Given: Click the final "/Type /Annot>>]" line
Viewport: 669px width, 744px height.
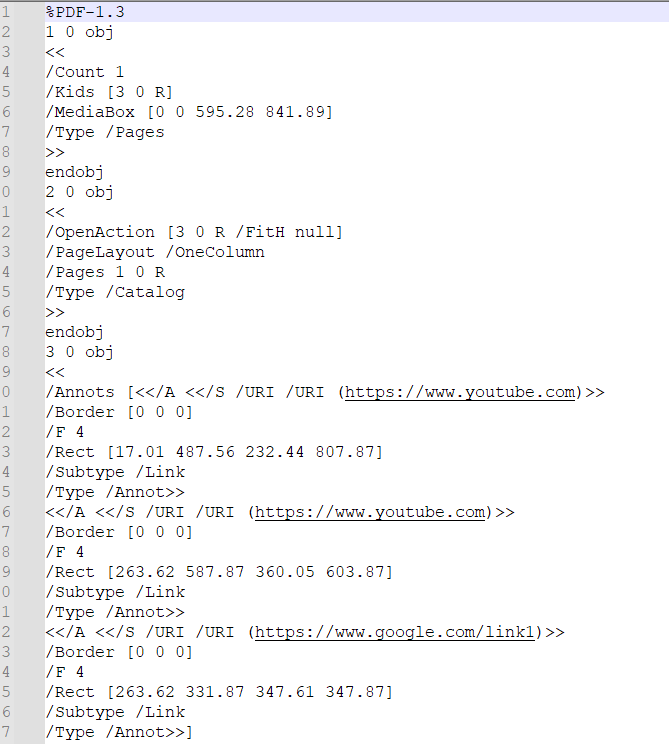Looking at the screenshot, I should point(120,732).
